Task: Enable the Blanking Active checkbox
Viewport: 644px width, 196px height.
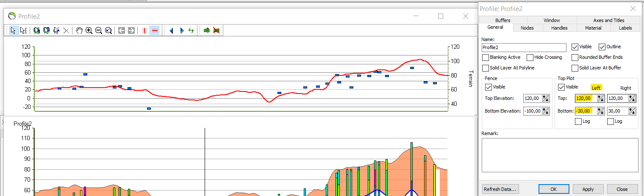Action: pyautogui.click(x=486, y=57)
